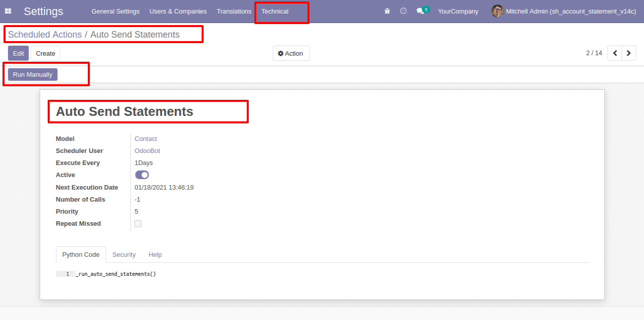
Task: Open the YourCompany company switcher
Action: [x=458, y=11]
